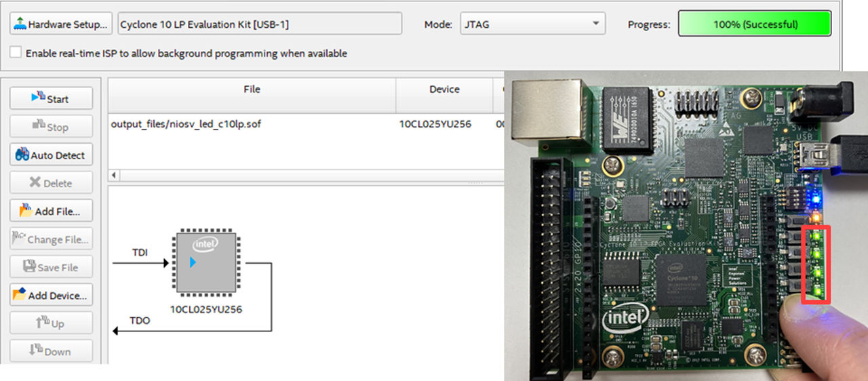
Task: Enable real-time ISP background programming checkbox
Action: [x=15, y=53]
